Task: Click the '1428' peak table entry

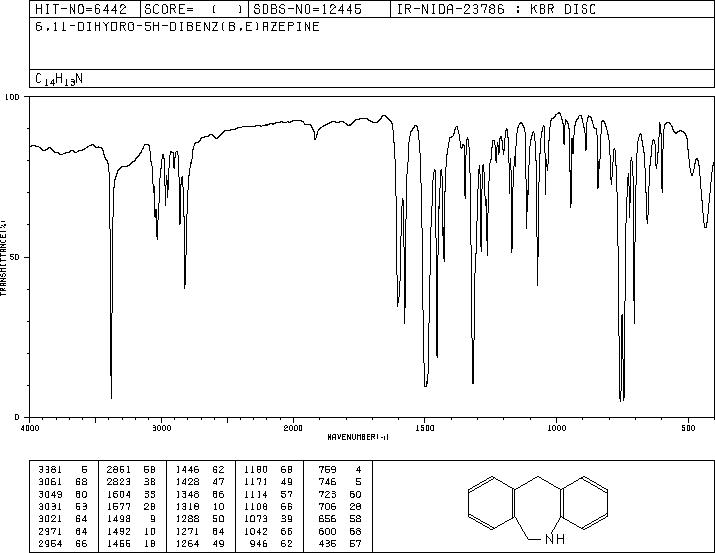Action: [187, 481]
